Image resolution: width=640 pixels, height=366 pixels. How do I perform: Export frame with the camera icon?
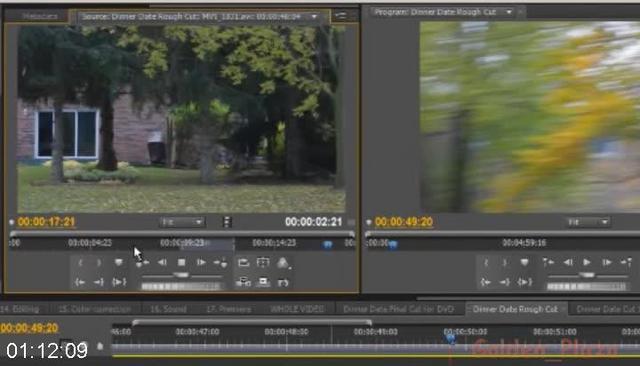point(283,282)
